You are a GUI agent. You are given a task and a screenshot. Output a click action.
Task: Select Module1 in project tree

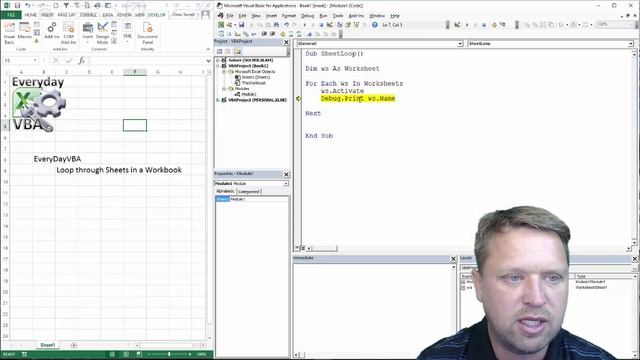pos(249,94)
